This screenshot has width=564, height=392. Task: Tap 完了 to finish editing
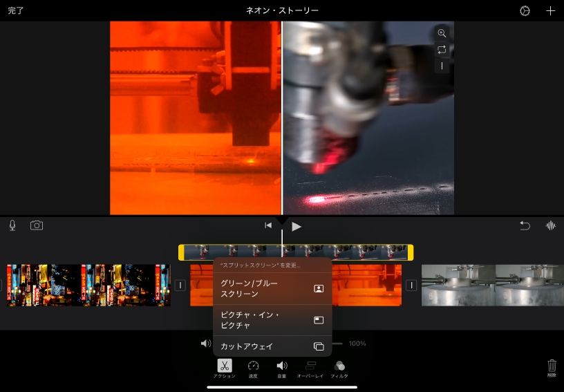click(x=16, y=11)
